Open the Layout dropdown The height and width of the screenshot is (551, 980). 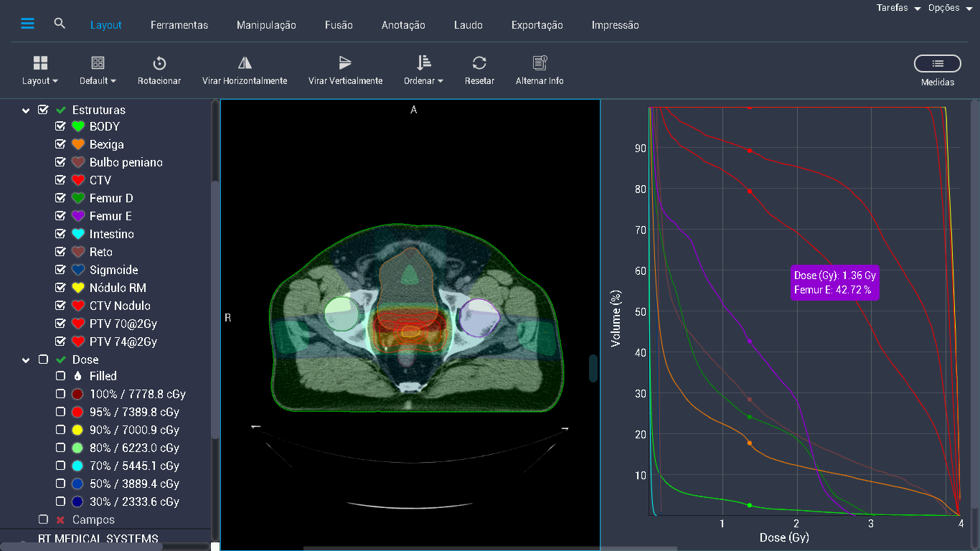pyautogui.click(x=39, y=69)
